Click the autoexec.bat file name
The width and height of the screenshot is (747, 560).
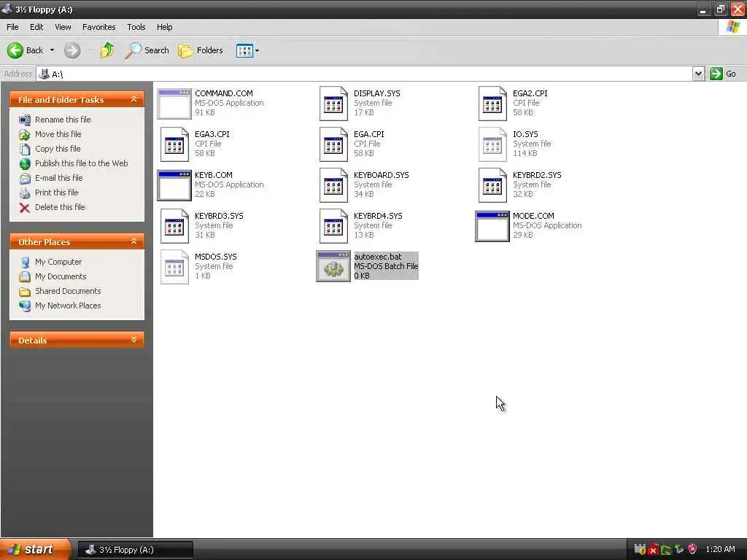point(377,257)
